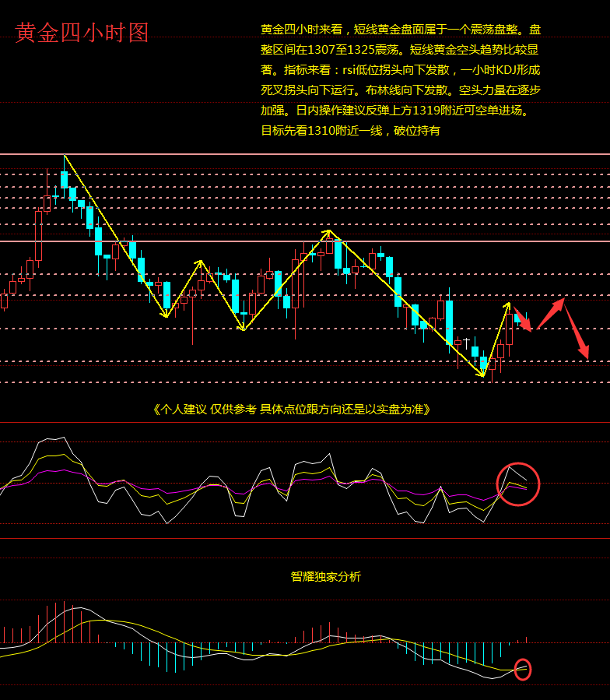Screen dimensions: 610x700
Task: Click the line starting '整区间在1307至1325震荡'
Action: click(399, 50)
